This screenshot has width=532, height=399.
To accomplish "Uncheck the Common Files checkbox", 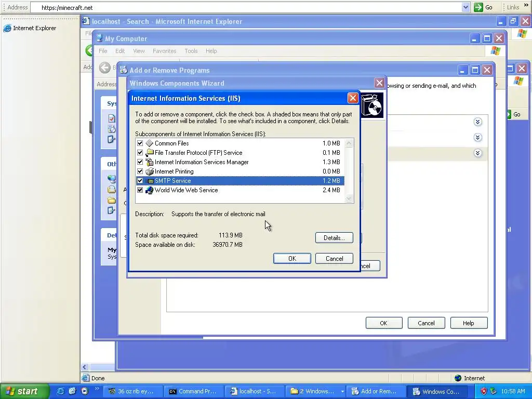I will (140, 143).
